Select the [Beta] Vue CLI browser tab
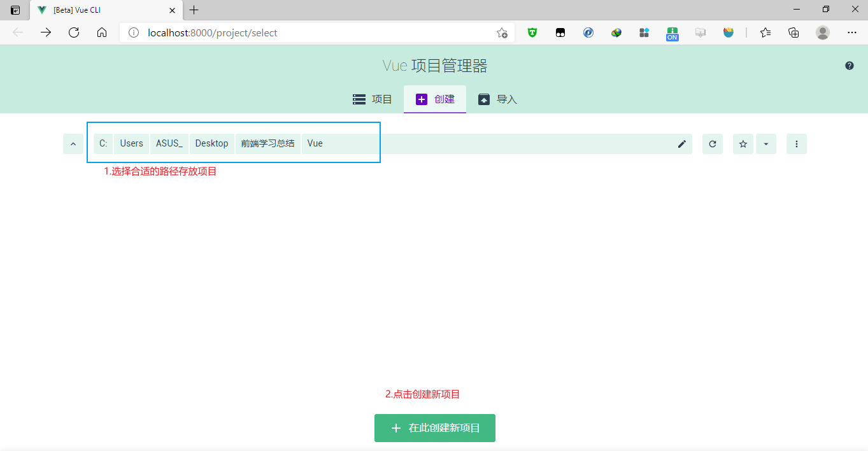This screenshot has height=451, width=868. 106,10
